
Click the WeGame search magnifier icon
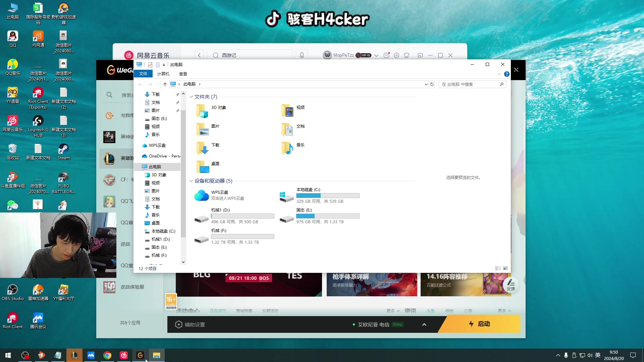[109, 95]
